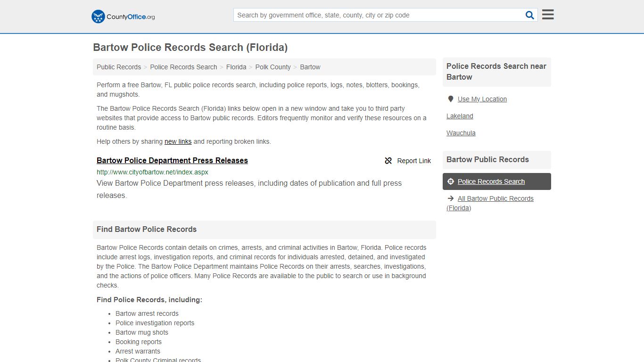The width and height of the screenshot is (644, 362).
Task: Choose Use My Location
Action: pos(482,99)
